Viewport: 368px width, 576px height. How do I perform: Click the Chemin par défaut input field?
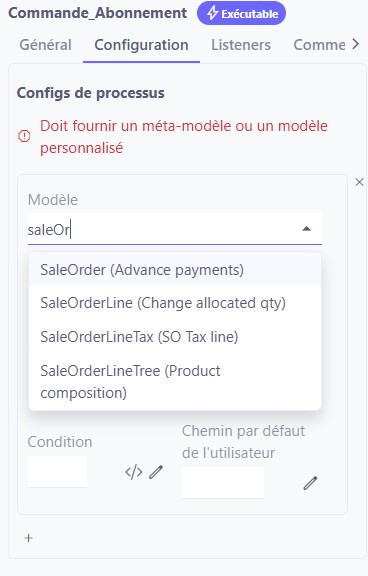pos(223,483)
